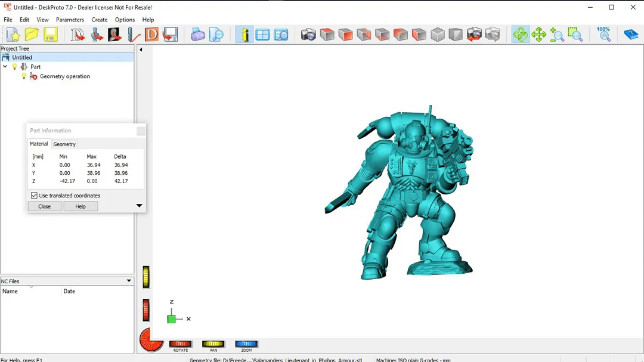Save the project with the yellow floppy icon
This screenshot has width=644, height=362.
point(50,35)
